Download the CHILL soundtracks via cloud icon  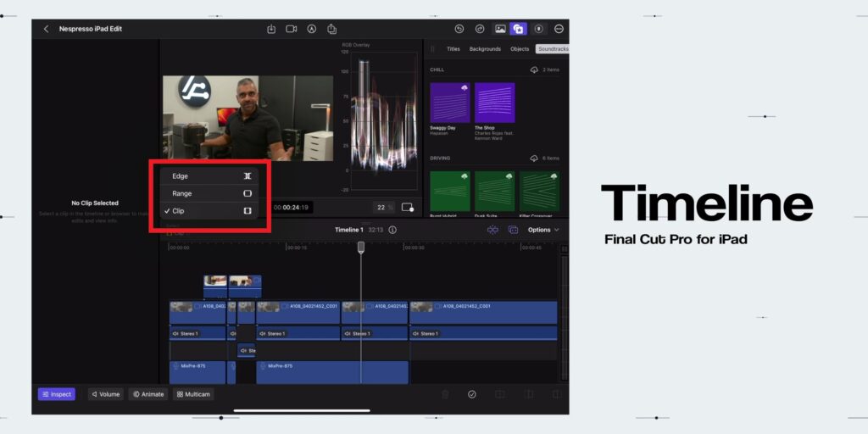pos(534,70)
